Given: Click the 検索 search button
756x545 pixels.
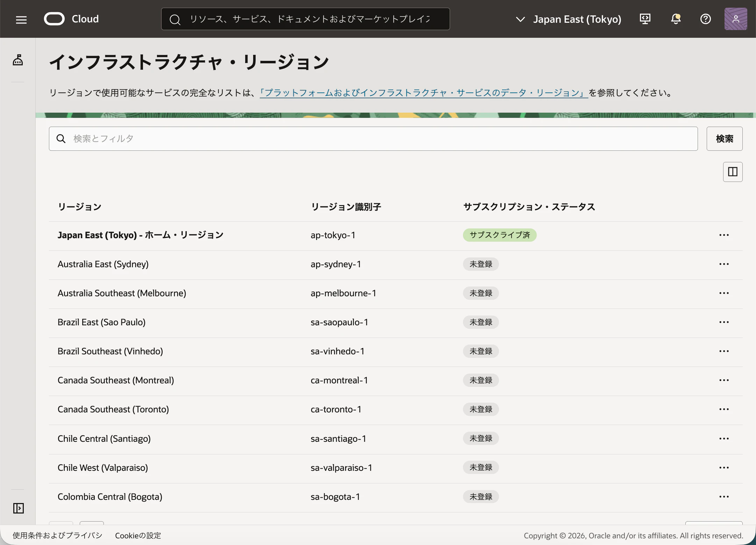Looking at the screenshot, I should pos(725,139).
